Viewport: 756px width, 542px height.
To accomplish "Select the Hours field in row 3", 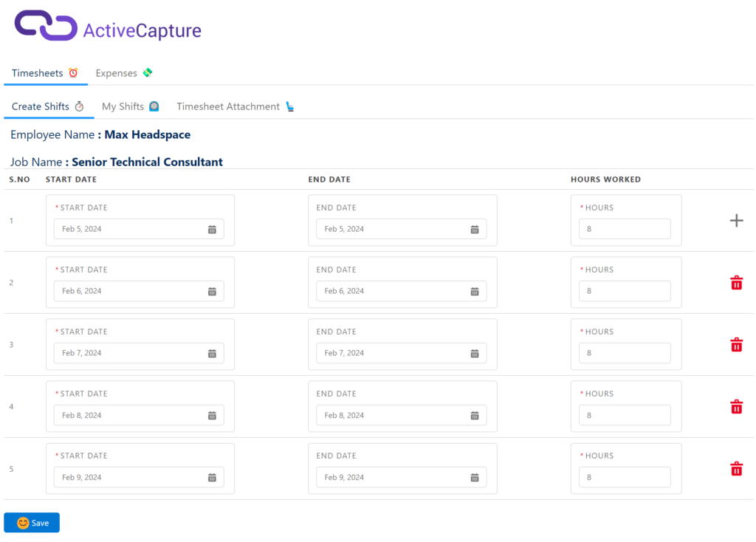I will pos(625,353).
